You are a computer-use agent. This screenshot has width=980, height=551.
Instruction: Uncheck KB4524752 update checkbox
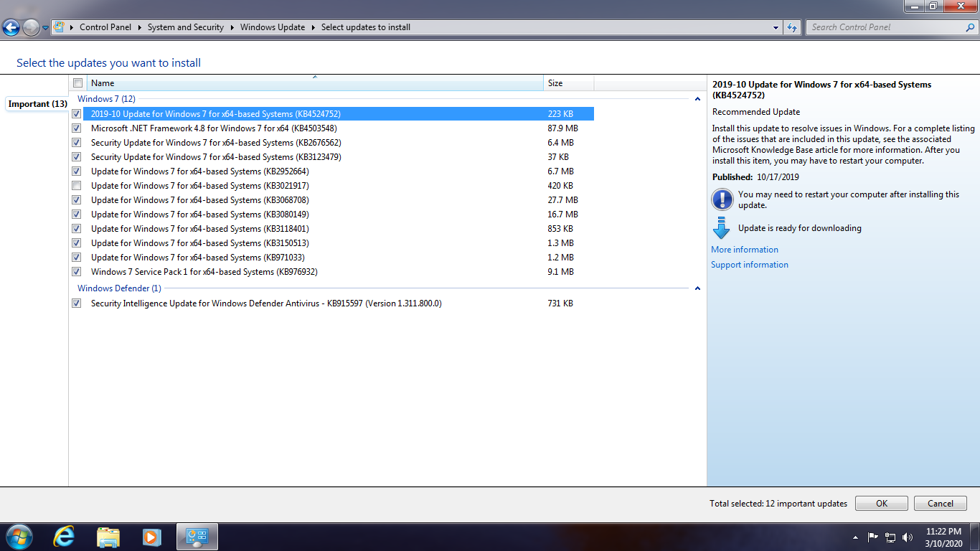point(77,114)
